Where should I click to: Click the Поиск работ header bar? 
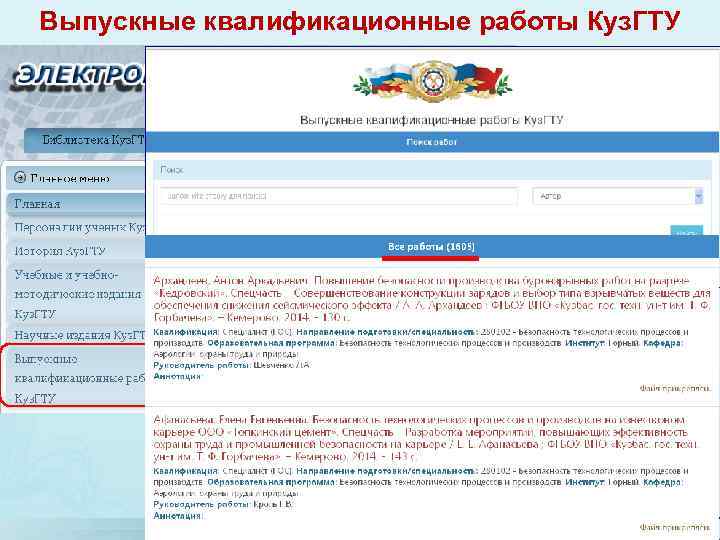(432, 142)
